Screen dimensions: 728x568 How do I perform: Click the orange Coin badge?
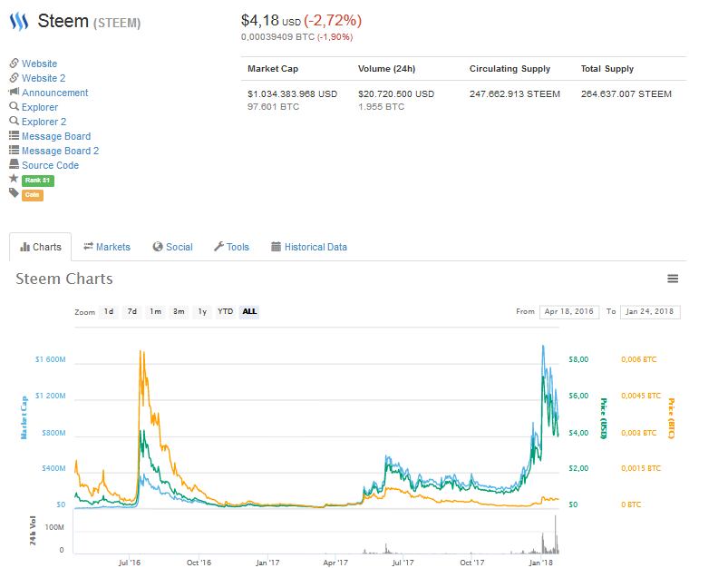point(33,195)
